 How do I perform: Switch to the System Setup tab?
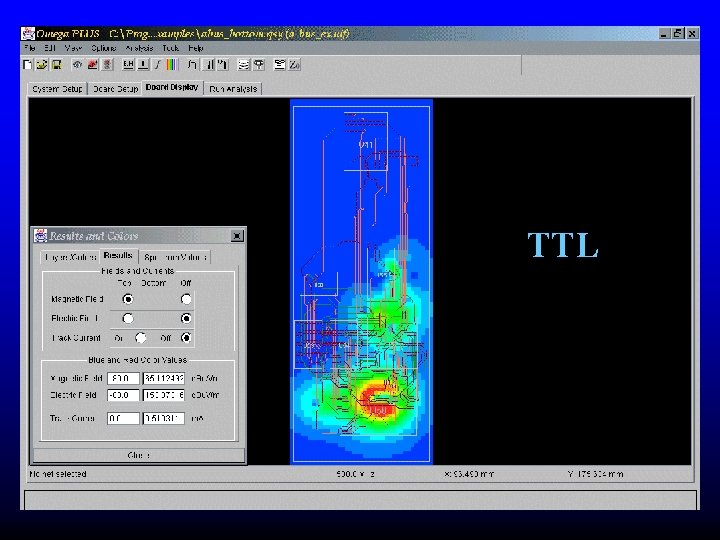(x=57, y=89)
